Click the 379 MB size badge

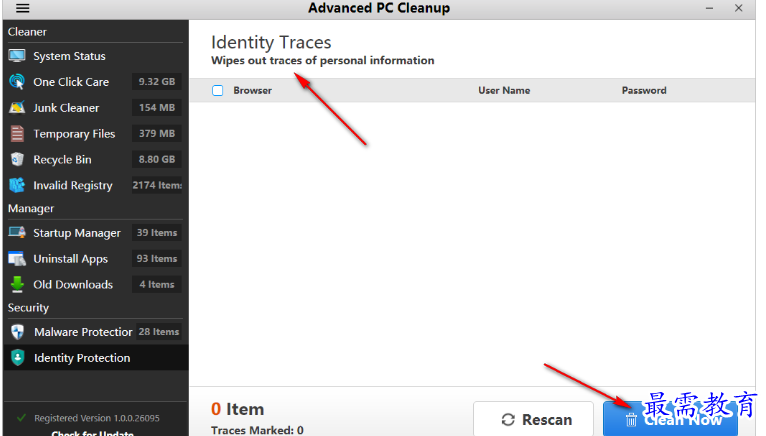(x=157, y=133)
